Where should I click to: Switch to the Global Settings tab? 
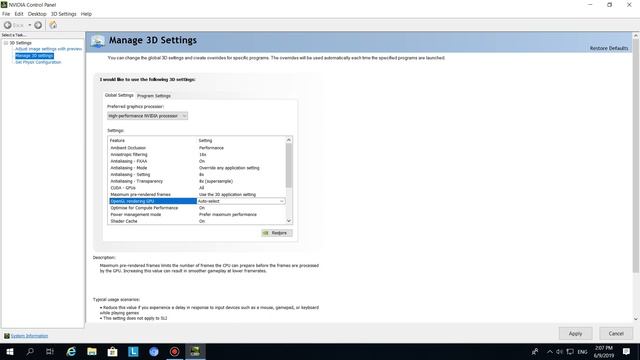click(x=119, y=95)
